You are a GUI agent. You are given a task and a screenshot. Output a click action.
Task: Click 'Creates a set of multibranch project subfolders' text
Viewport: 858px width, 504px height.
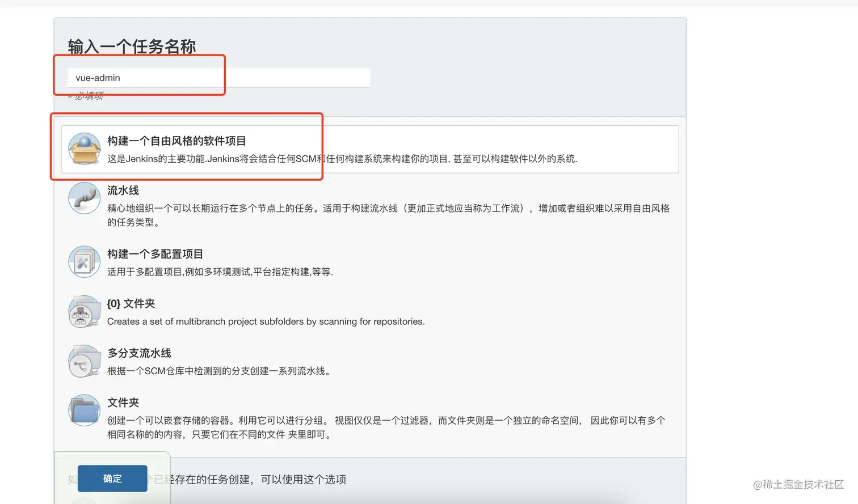(266, 321)
